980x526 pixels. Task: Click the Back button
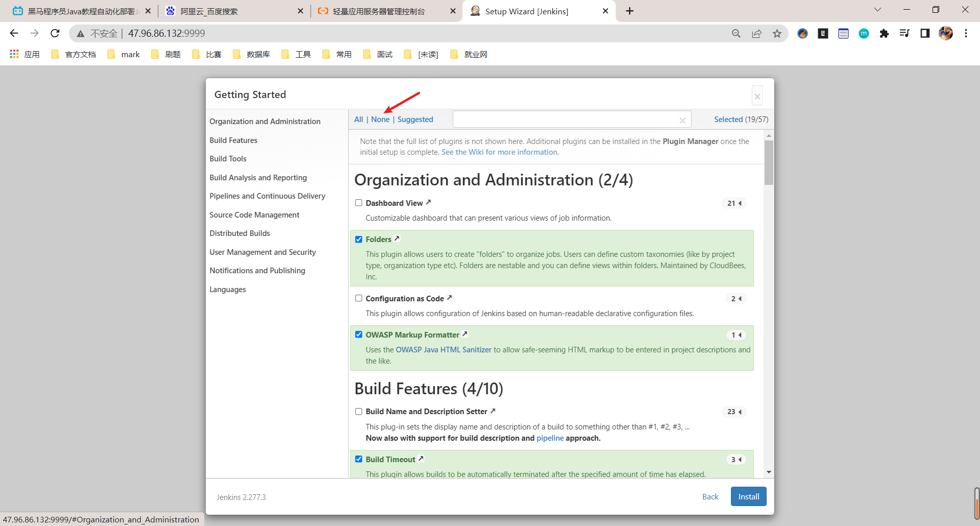[x=710, y=496]
